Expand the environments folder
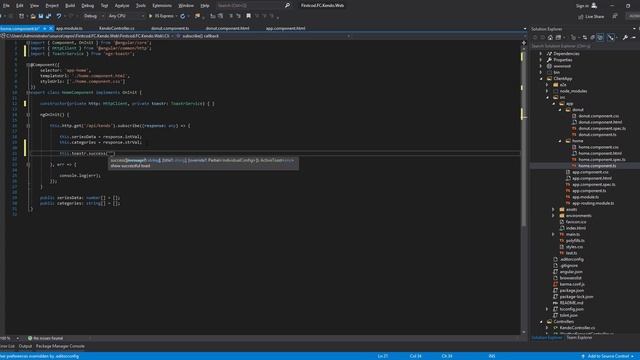This screenshot has height=360, width=640. [x=553, y=216]
